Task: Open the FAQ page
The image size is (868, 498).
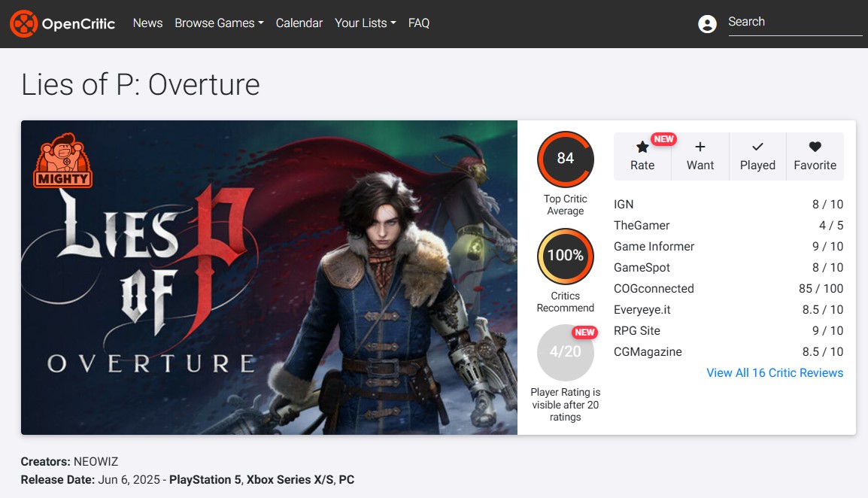Action: (419, 23)
